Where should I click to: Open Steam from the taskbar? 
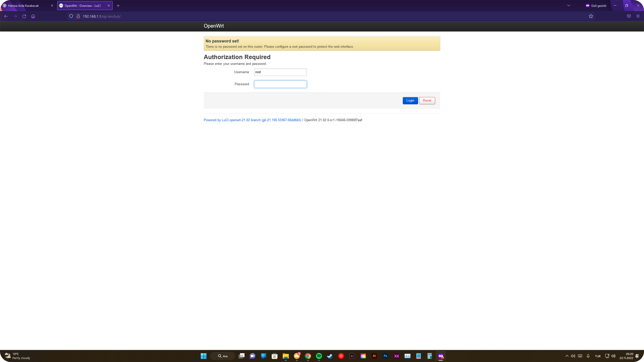coord(330,356)
